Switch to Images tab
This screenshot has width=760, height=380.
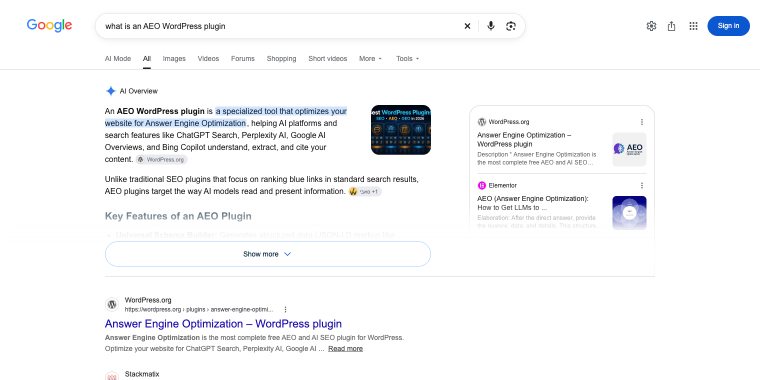coord(174,59)
